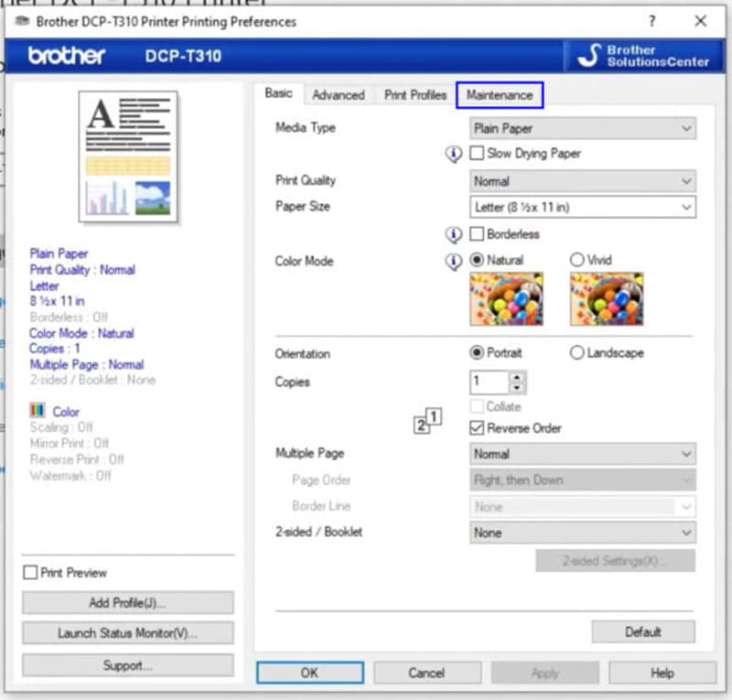
Task: Click the Cancel button
Action: click(426, 673)
